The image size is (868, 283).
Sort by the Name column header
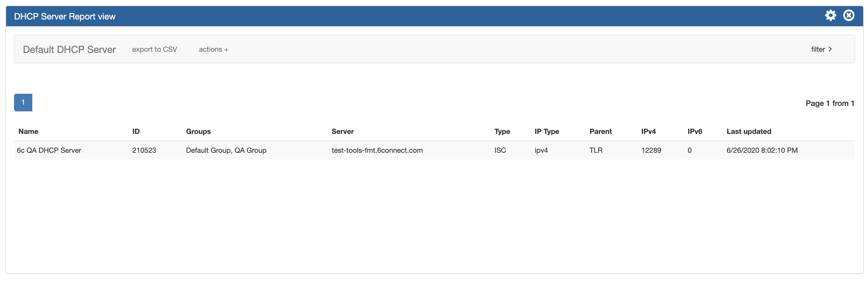coord(28,131)
